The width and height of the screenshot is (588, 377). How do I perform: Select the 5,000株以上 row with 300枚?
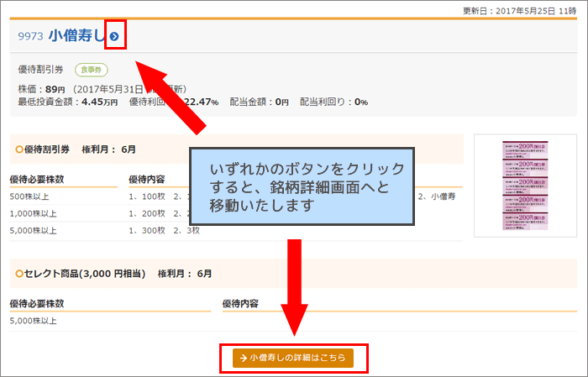(236, 230)
